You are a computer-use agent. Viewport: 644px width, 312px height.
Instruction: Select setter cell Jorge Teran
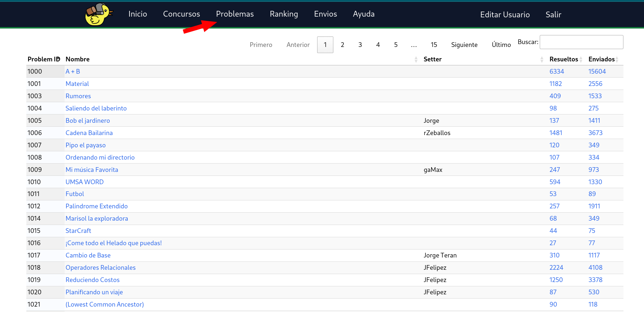pyautogui.click(x=440, y=255)
